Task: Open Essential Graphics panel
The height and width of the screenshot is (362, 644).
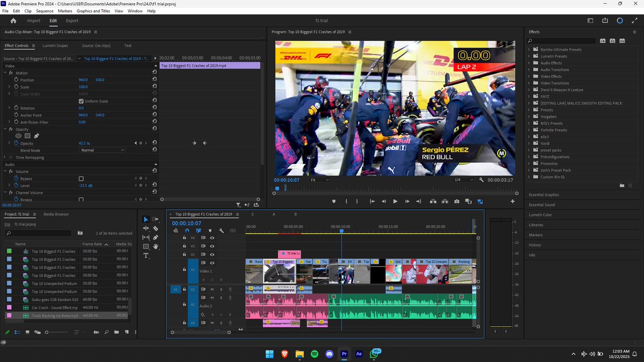Action: [544, 195]
